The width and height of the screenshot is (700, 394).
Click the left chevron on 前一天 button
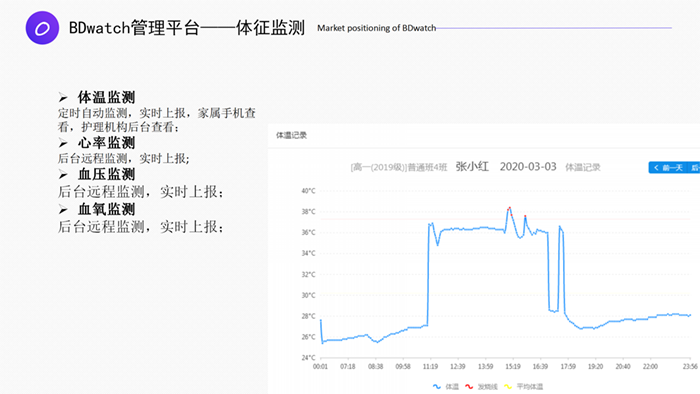(656, 168)
